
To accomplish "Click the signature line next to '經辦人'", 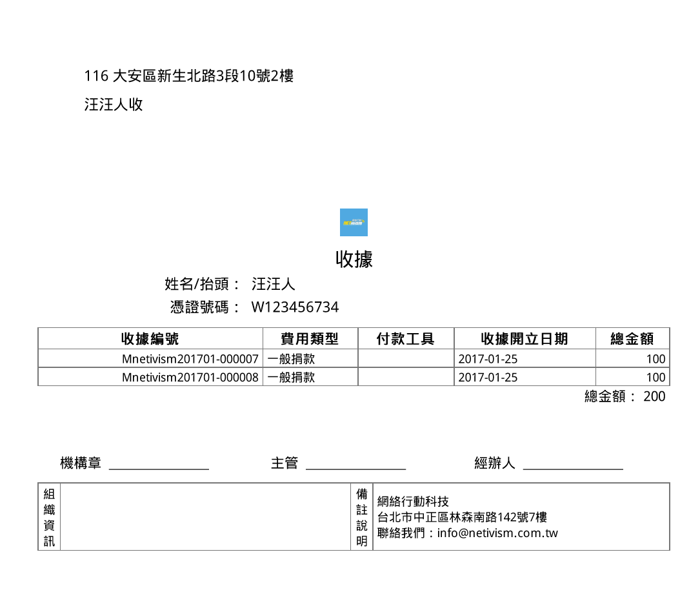I will (x=573, y=469).
